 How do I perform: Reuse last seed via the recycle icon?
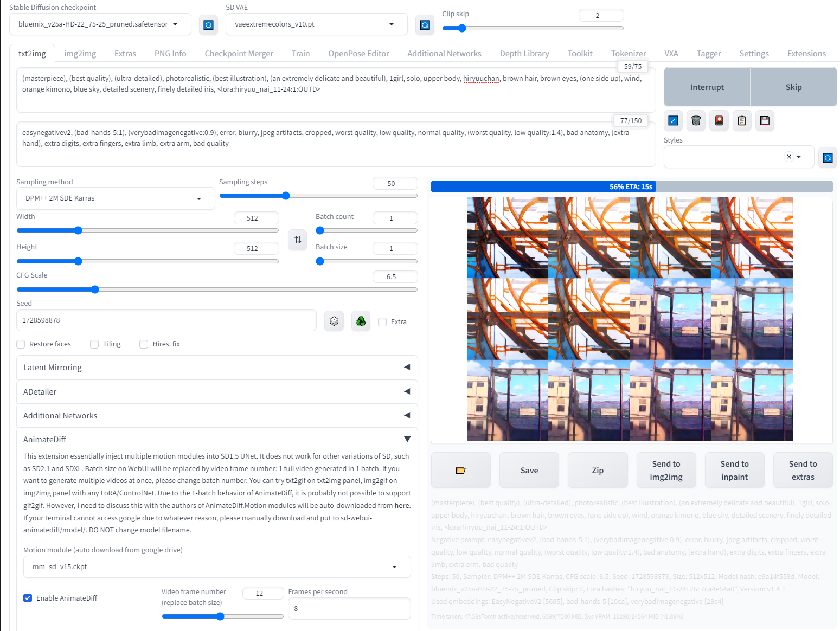click(360, 320)
